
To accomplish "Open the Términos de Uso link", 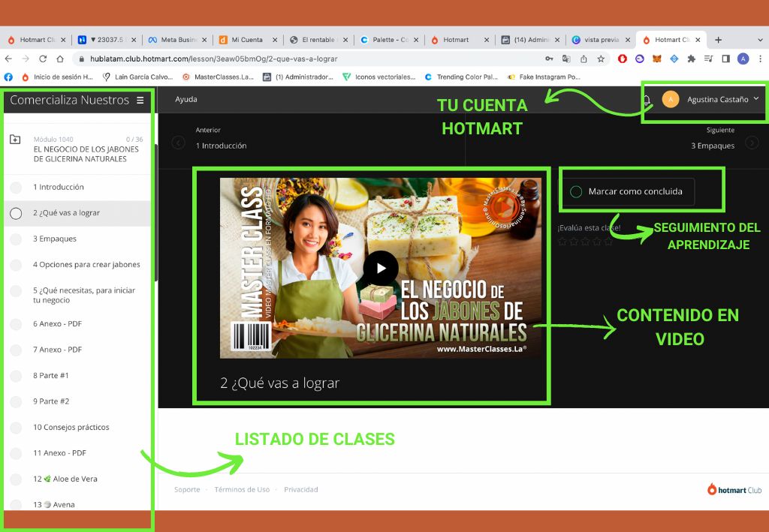I will (242, 489).
